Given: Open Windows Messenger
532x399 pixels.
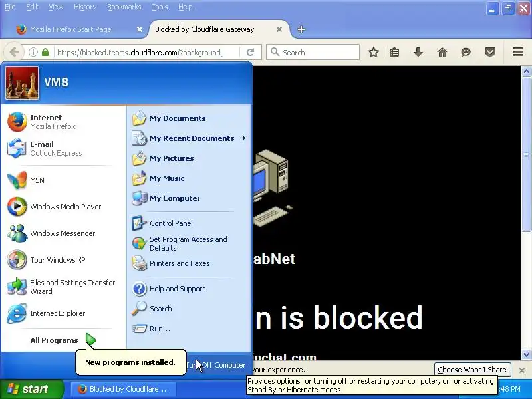Looking at the screenshot, I should point(63,233).
